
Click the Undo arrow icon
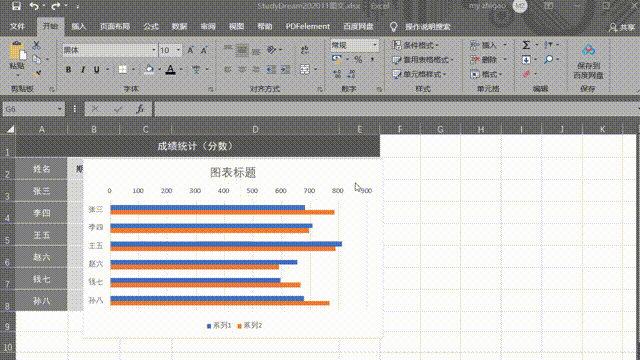[x=34, y=6]
